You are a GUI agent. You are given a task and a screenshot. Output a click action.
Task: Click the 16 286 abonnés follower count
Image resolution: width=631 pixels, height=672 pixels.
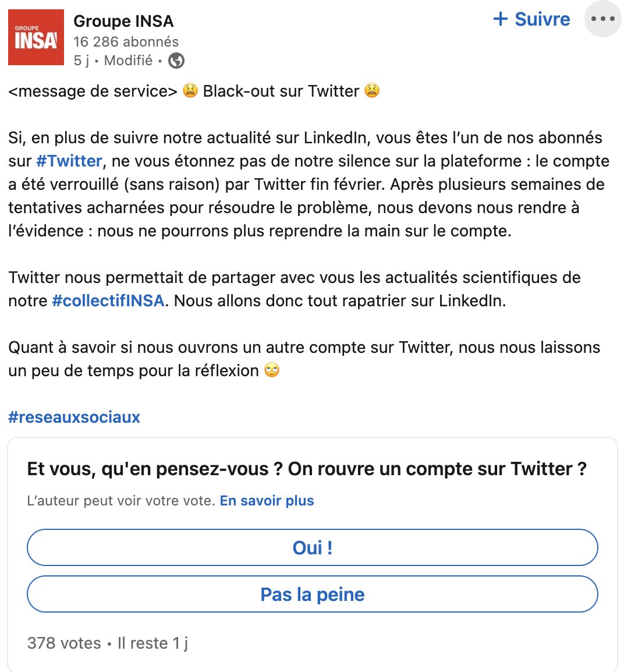click(x=126, y=41)
